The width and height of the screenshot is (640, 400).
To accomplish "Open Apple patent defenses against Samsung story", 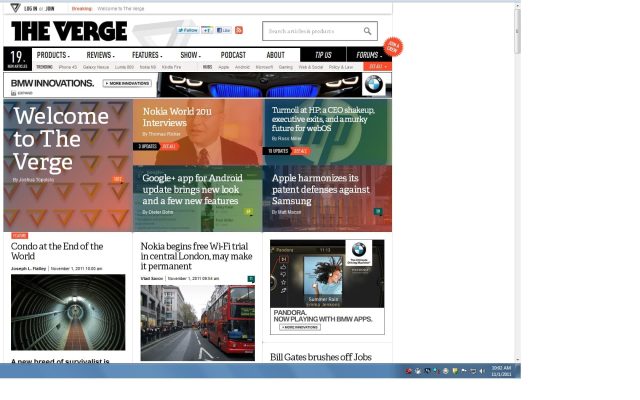I will 327,199.
